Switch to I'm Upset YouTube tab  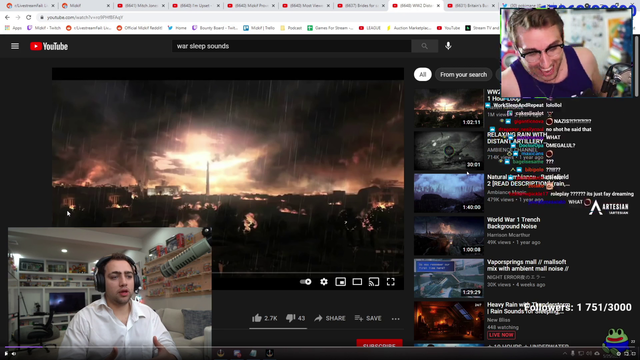(195, 6)
